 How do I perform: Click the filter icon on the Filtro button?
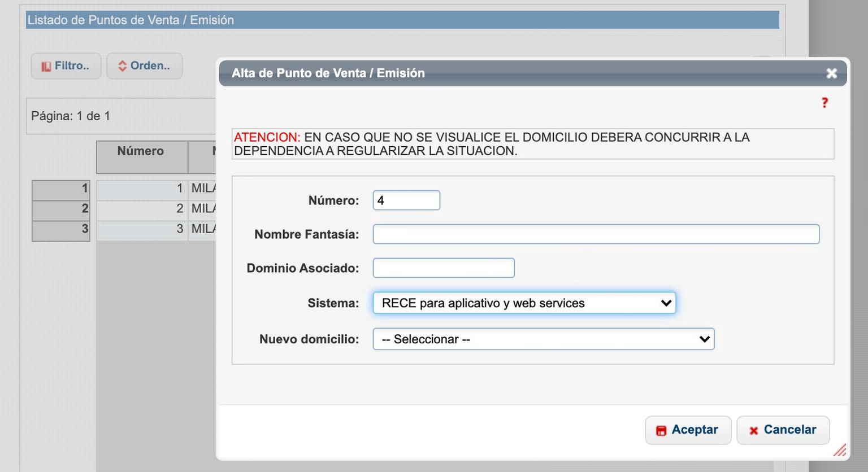click(46, 65)
